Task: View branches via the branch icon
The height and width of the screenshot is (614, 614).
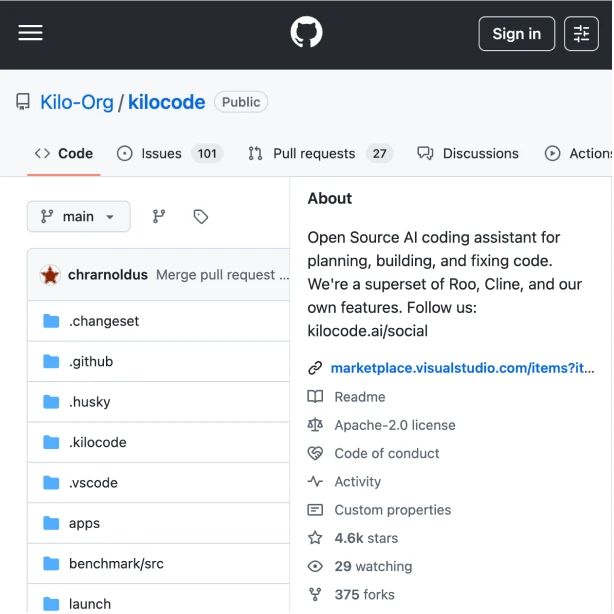Action: [159, 217]
